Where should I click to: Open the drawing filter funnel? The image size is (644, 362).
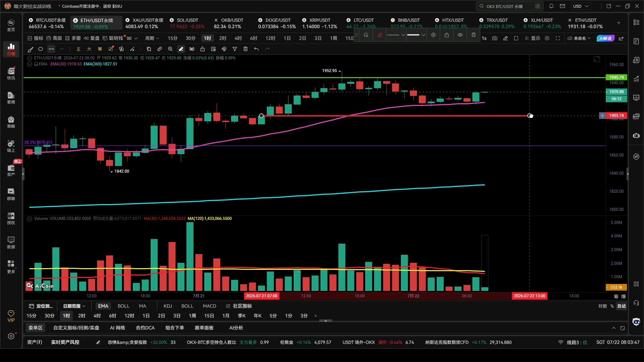pyautogui.click(x=235, y=49)
